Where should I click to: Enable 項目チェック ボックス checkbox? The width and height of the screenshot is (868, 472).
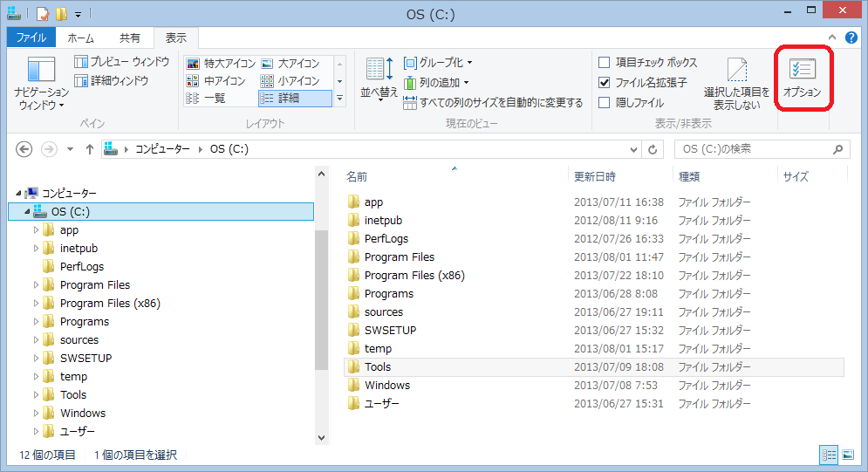(605, 63)
